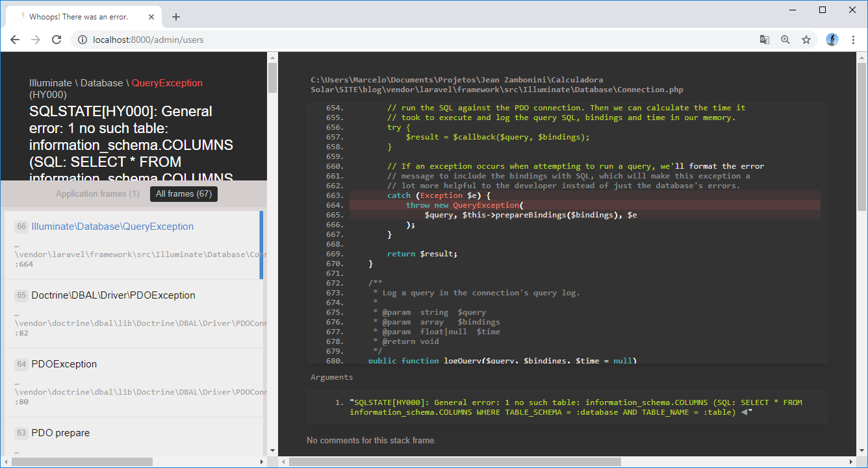Viewport: 868px width, 468px height.
Task: Click the ':664' line reference in frame 66
Action: 24,264
